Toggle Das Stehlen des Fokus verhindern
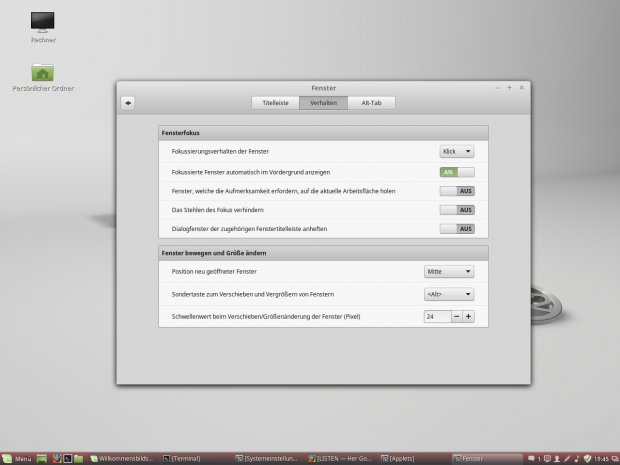The image size is (620, 465). [457, 210]
